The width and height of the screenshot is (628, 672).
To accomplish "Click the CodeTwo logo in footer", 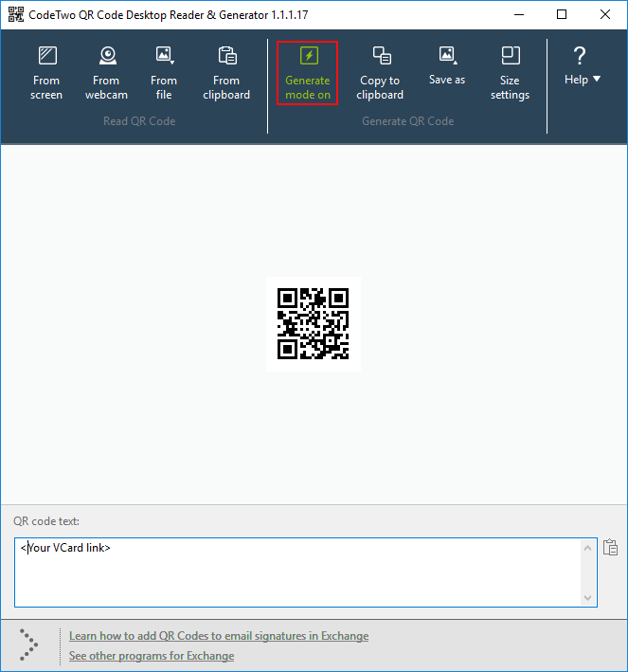I will (x=28, y=645).
